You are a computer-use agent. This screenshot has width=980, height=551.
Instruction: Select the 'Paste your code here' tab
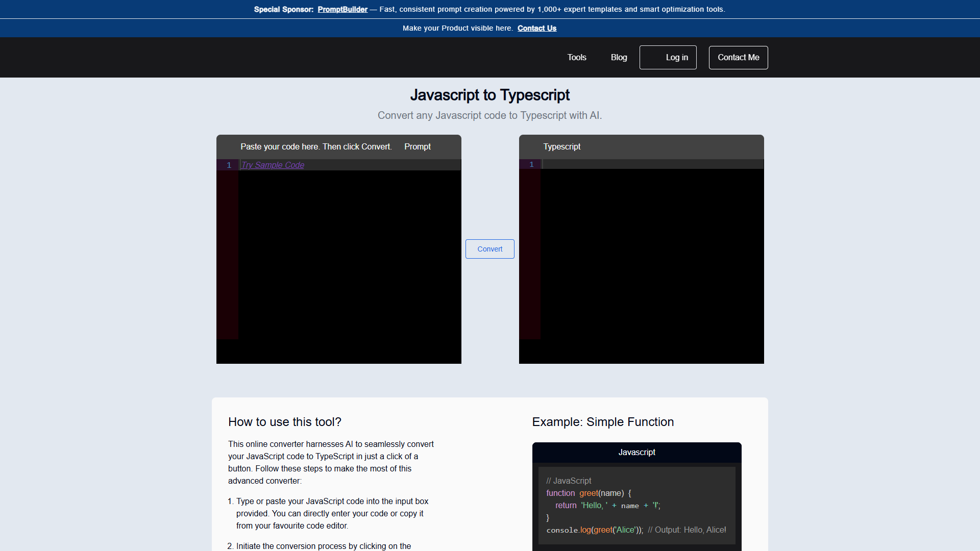[x=316, y=146]
